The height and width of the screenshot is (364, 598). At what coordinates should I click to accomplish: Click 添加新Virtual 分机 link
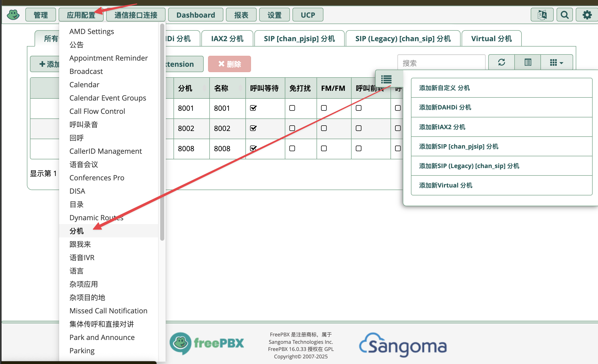point(446,185)
